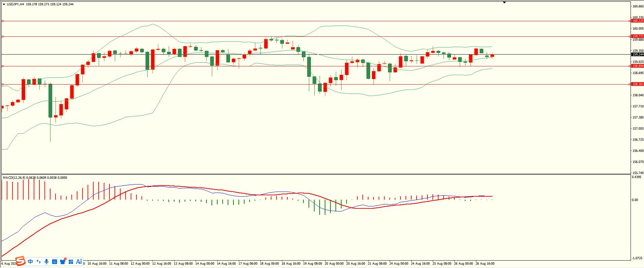Click the 12 Aug 16:00 time axis label
644x268 pixels.
coord(162,264)
